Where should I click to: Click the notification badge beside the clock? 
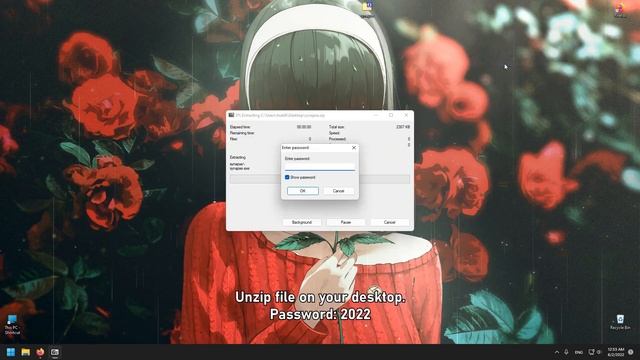[631, 352]
